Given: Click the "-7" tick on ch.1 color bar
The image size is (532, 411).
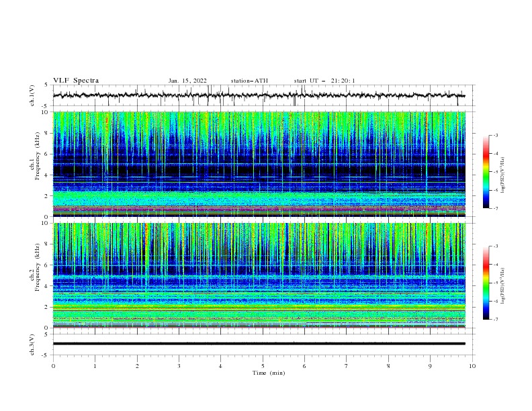Looking at the screenshot, I should 495,208.
